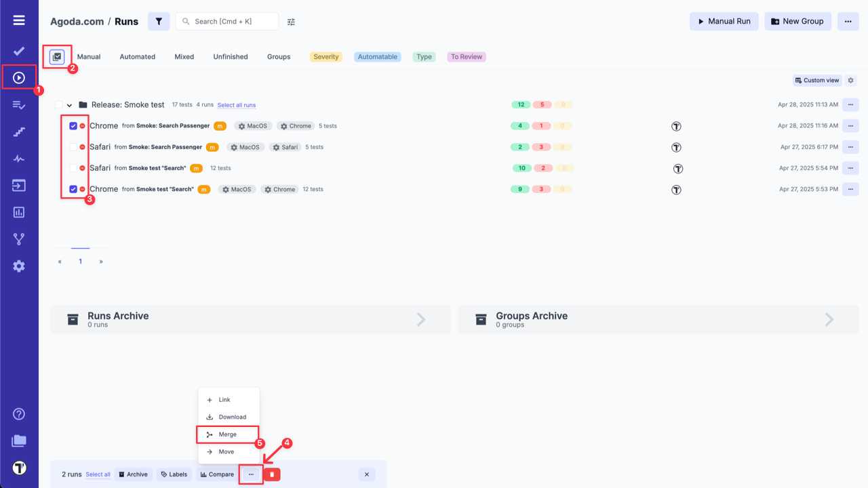
Task: Collapse the Release: Smoke test group
Action: tap(68, 105)
